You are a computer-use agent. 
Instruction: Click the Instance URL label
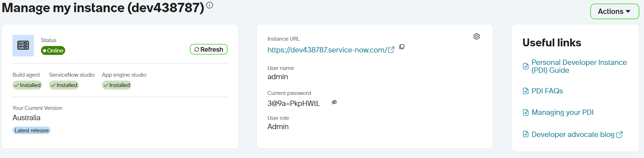(x=284, y=39)
